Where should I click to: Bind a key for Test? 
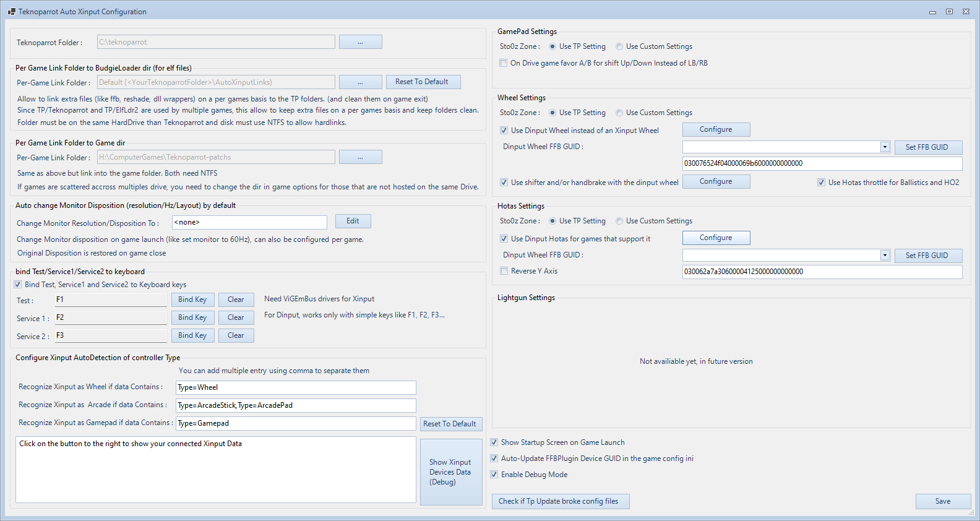tap(192, 300)
